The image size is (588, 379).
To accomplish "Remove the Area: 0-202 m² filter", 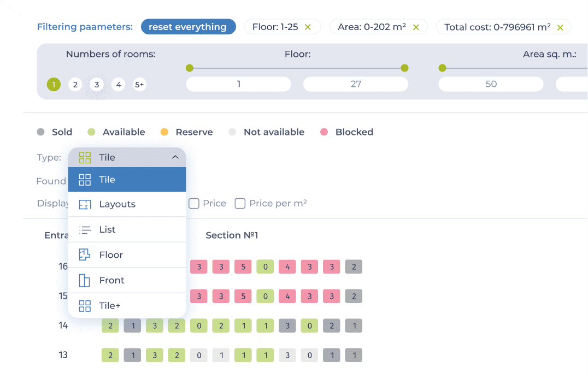I will click(416, 27).
